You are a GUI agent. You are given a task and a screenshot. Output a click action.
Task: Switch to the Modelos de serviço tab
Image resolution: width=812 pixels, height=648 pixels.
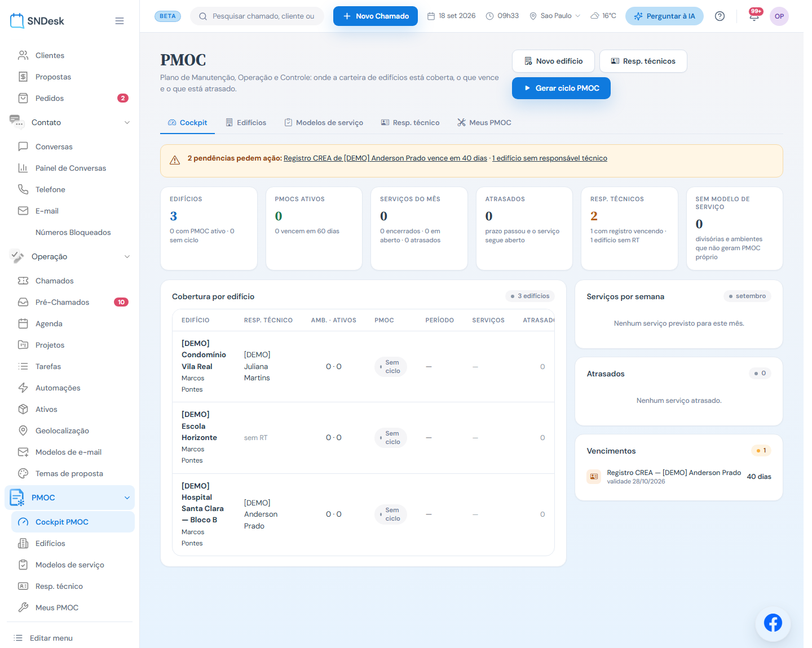(x=324, y=122)
